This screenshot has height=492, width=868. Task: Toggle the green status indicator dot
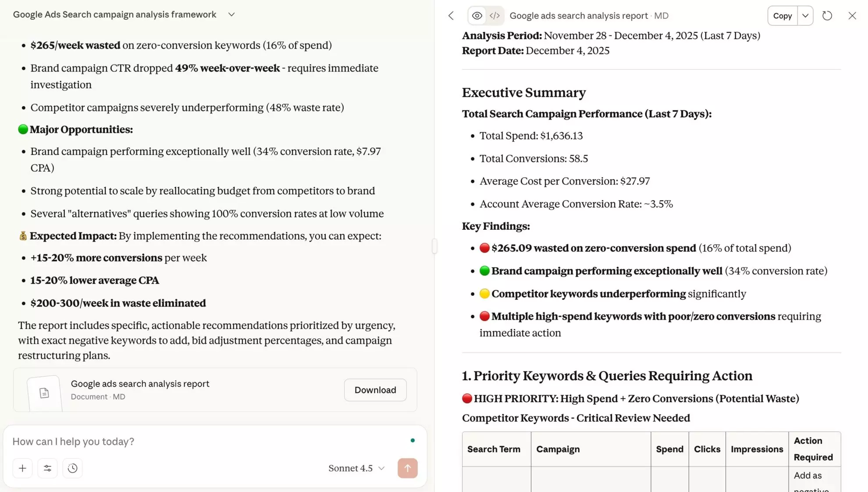click(412, 440)
